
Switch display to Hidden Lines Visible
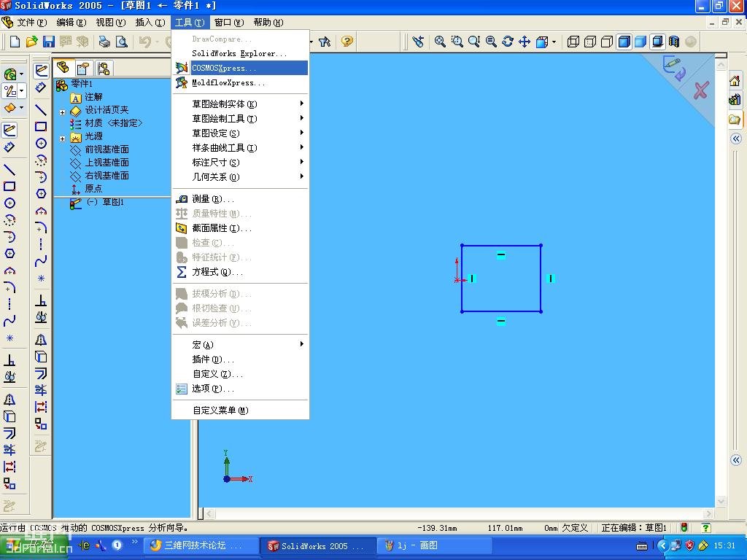[589, 42]
